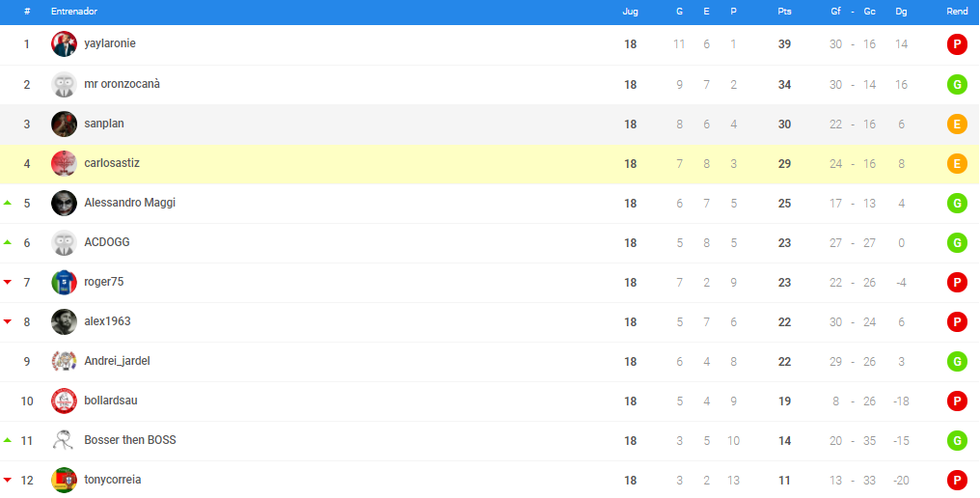Click the orange E badge for carlosastiz
The image size is (980, 498).
[957, 164]
